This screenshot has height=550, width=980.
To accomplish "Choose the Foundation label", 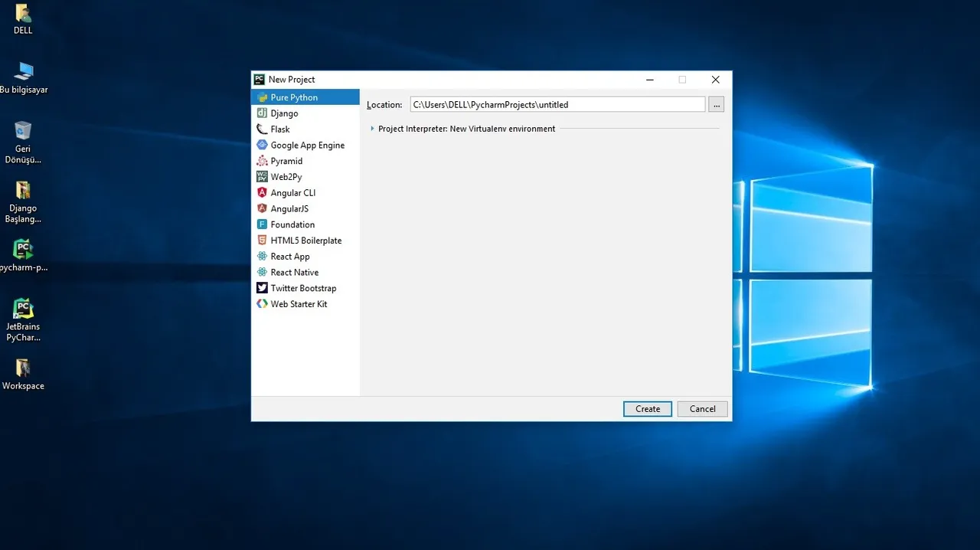I will point(292,224).
